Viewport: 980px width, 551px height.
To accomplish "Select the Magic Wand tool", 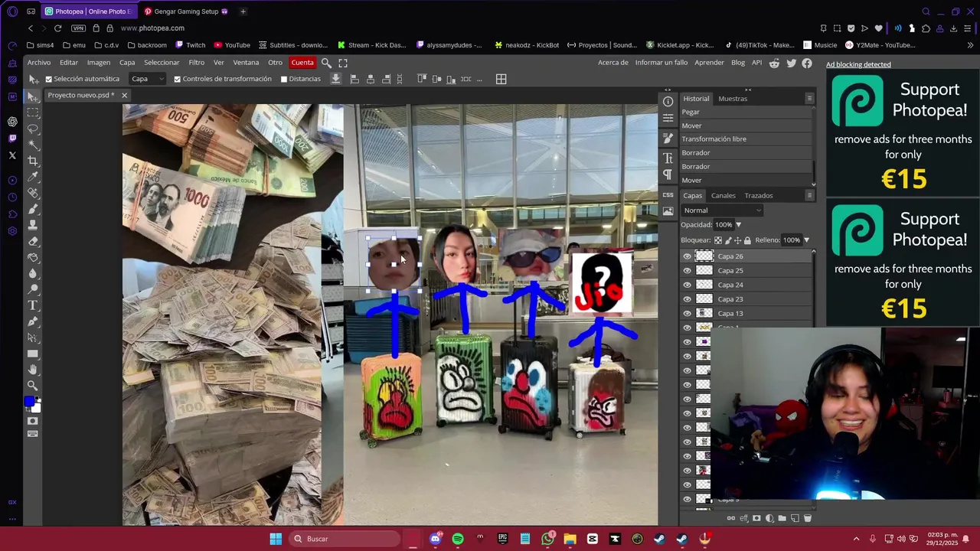I will point(33,144).
